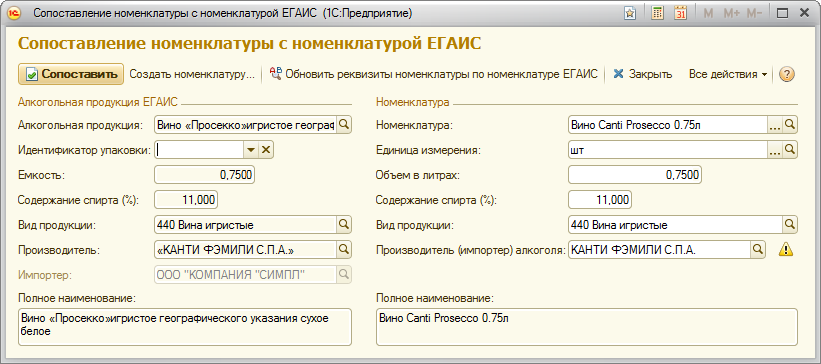This screenshot has width=821, height=364.
Task: Click Создать номенклатуру... command
Action: (x=192, y=74)
